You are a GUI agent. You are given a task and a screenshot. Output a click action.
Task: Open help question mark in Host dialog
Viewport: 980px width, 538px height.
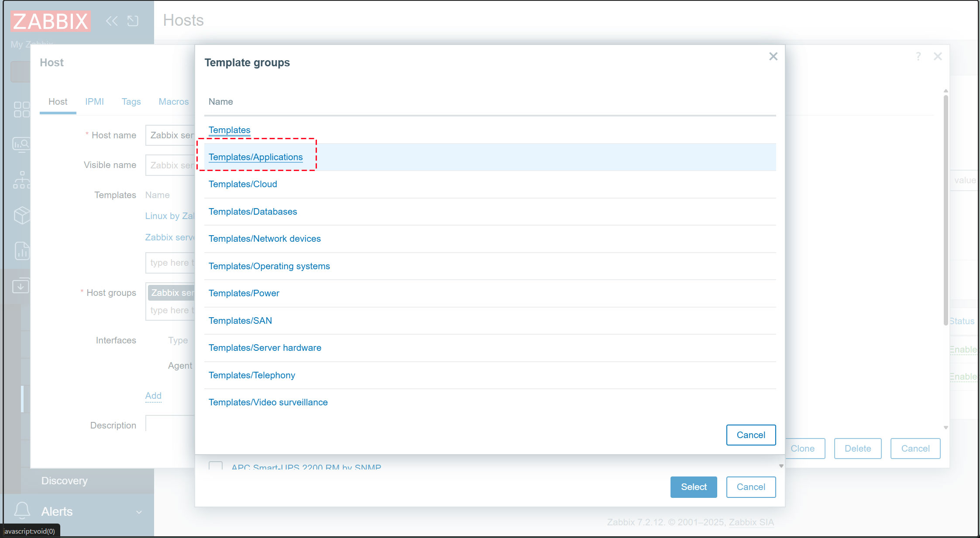pyautogui.click(x=918, y=56)
